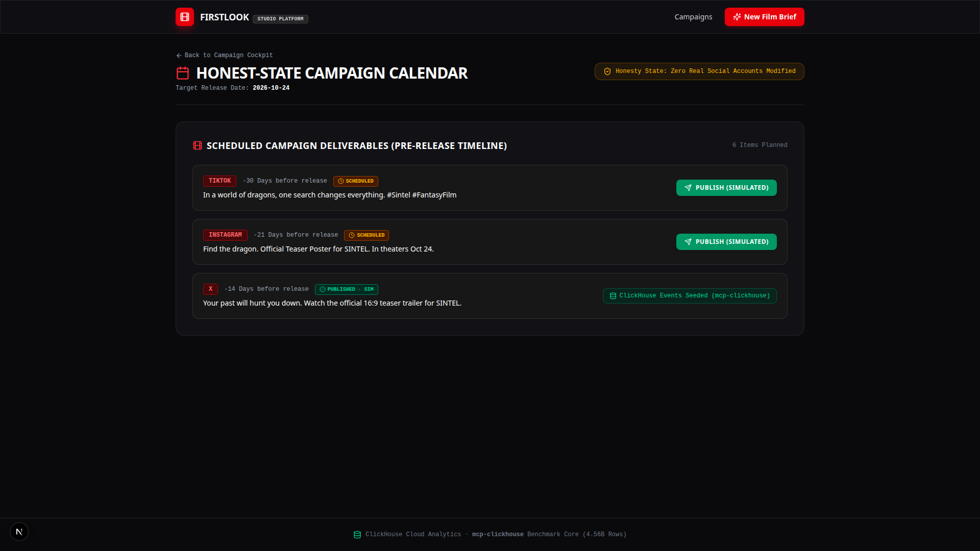
Task: Start a New Film Brief
Action: tap(764, 17)
